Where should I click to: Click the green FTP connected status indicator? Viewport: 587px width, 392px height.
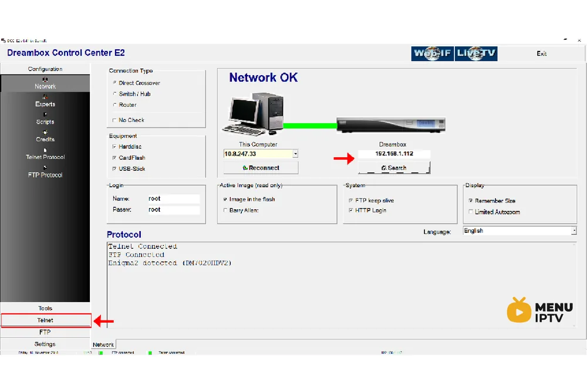click(x=101, y=353)
